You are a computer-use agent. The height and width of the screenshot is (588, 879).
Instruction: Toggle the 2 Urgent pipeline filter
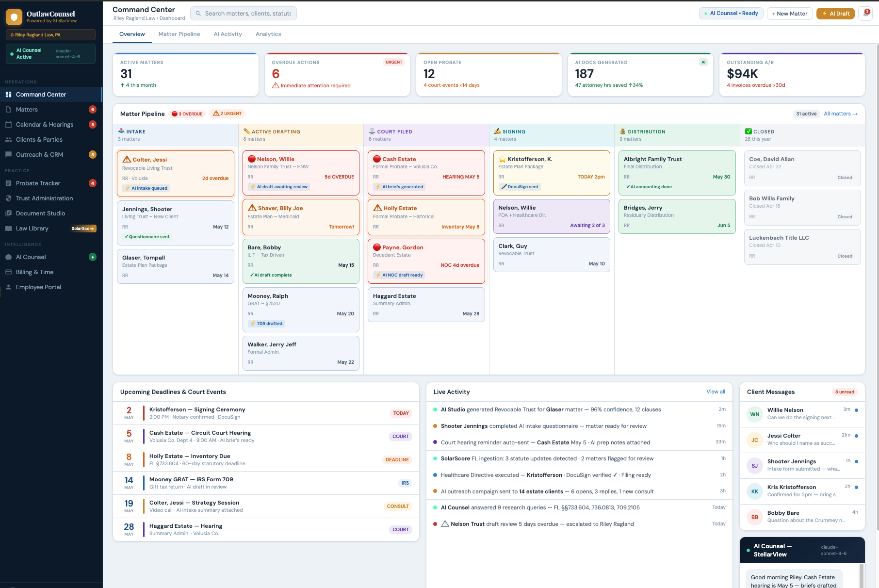228,114
